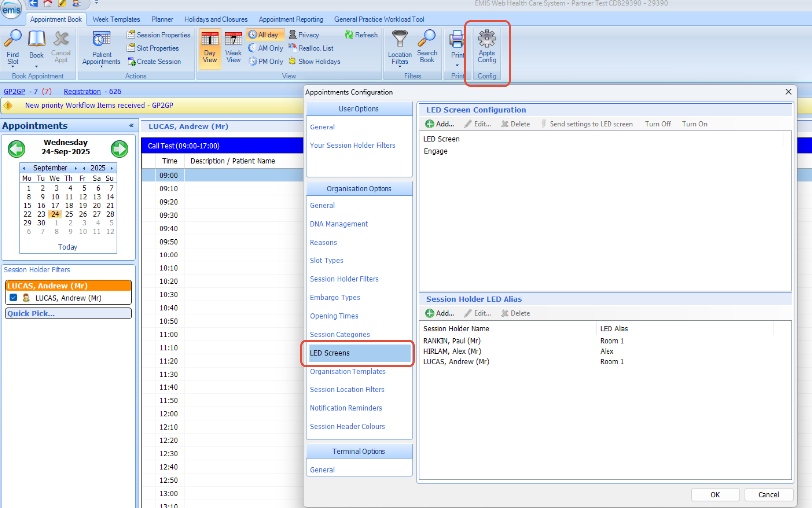
Task: Toggle AM Only view
Action: click(x=266, y=48)
